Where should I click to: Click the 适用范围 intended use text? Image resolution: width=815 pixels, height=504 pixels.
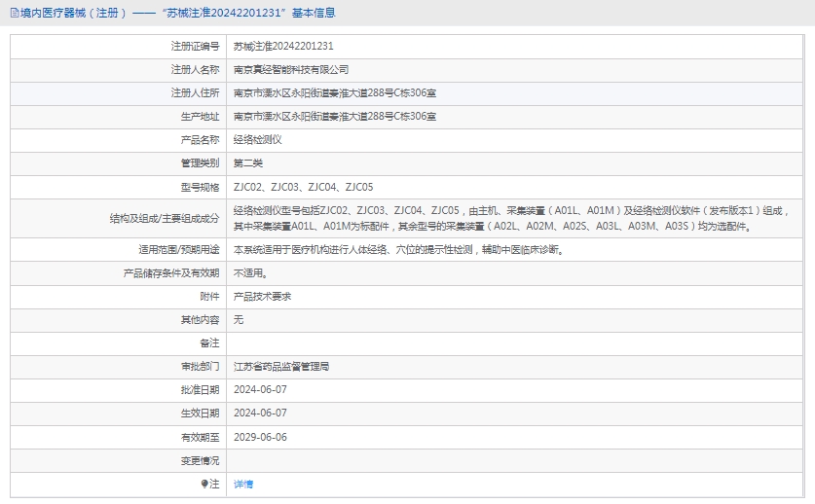pos(397,249)
